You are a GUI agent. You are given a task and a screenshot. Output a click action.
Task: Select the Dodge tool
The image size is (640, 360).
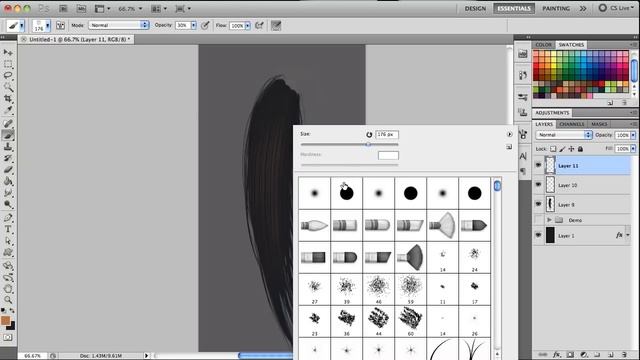pyautogui.click(x=8, y=204)
